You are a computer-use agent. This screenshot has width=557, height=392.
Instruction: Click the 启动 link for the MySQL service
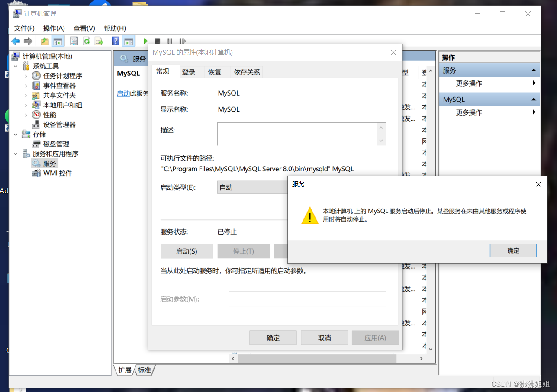coord(123,93)
